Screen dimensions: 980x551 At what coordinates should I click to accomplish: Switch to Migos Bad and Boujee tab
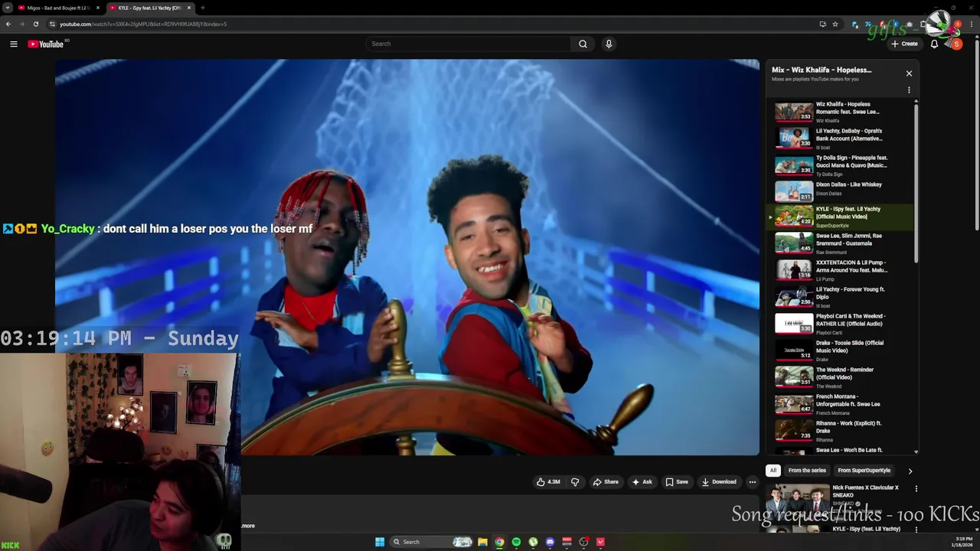click(x=59, y=8)
